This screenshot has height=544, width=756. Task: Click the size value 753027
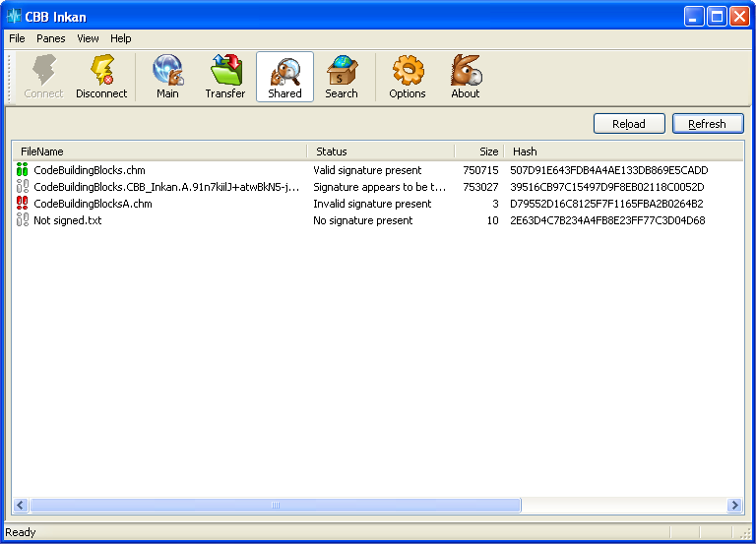[x=480, y=187]
